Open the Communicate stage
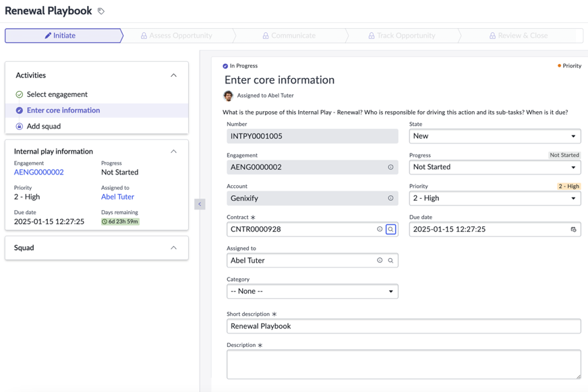 [289, 36]
